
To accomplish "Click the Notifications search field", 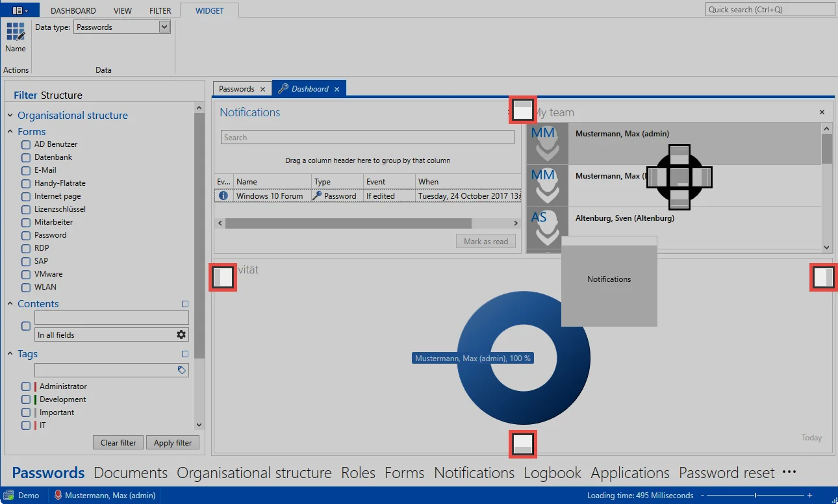I will click(368, 138).
